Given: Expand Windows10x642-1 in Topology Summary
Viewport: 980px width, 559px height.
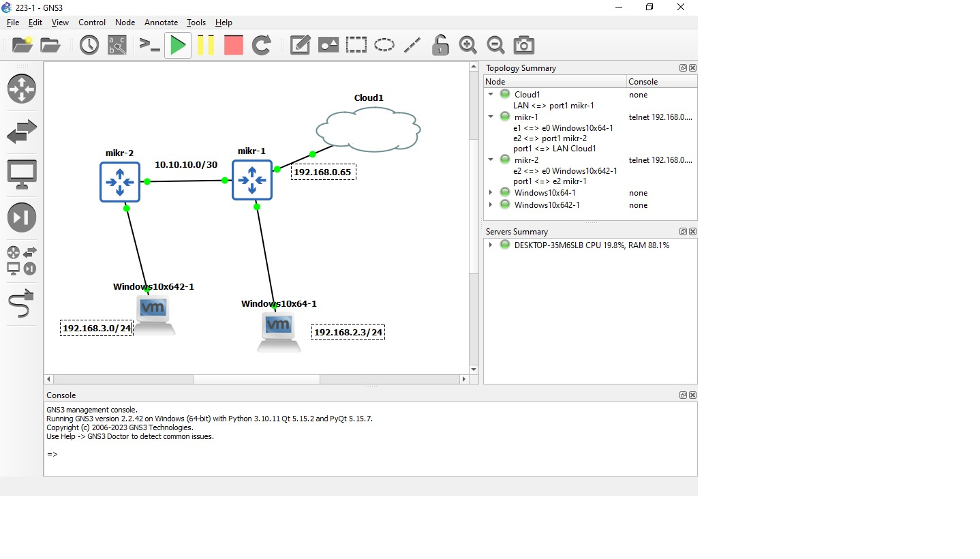Looking at the screenshot, I should click(491, 205).
